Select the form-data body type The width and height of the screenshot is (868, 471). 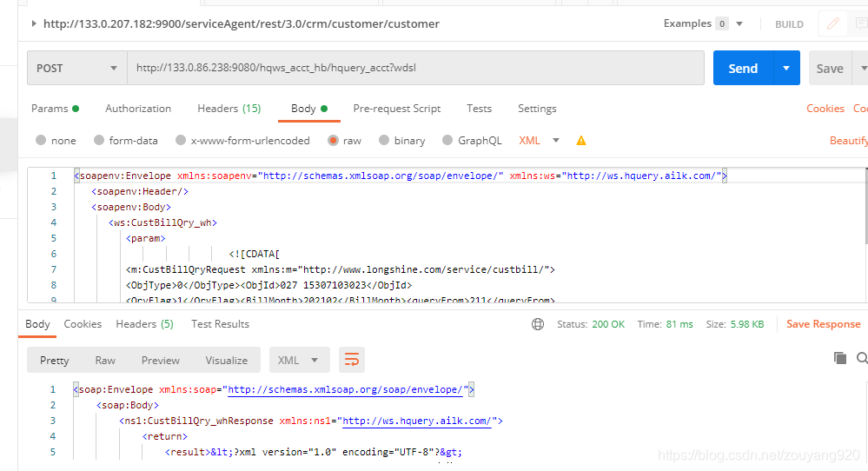[x=126, y=141]
